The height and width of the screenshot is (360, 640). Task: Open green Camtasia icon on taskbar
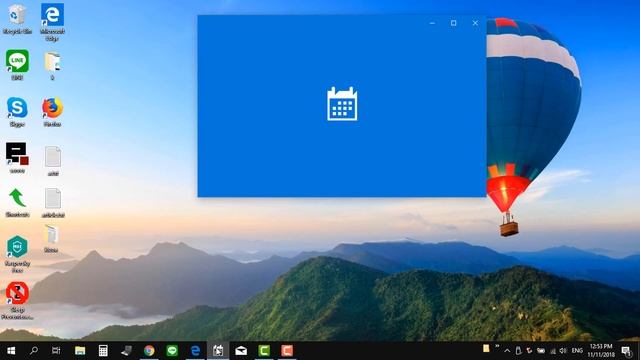[x=264, y=351]
